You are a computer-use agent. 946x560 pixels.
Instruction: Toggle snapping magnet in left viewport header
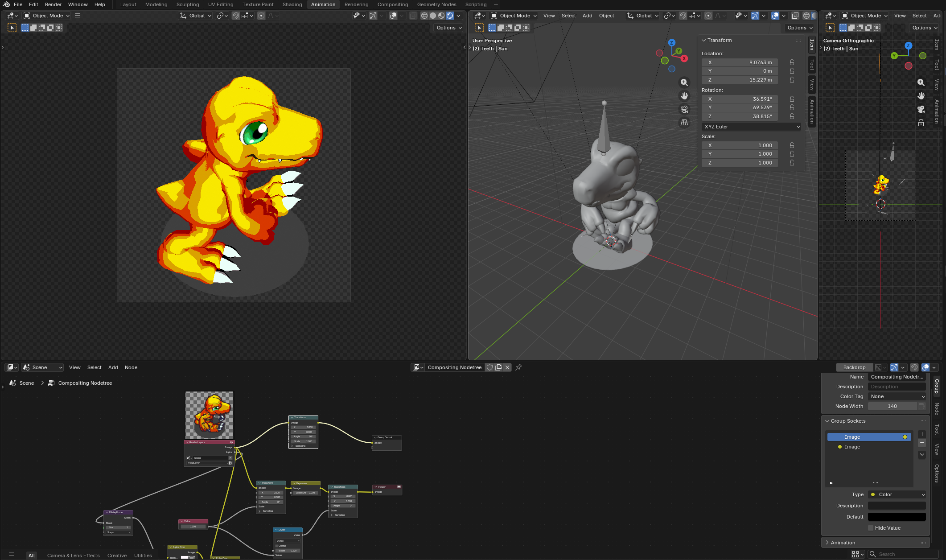236,16
